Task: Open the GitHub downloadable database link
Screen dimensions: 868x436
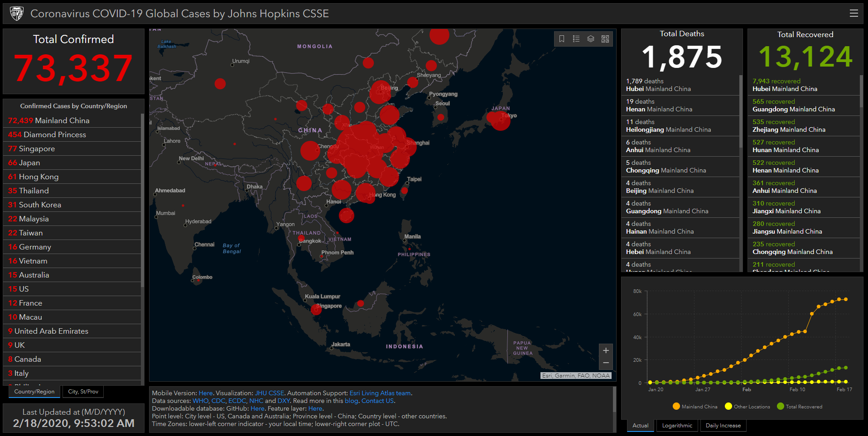Action: click(257, 408)
